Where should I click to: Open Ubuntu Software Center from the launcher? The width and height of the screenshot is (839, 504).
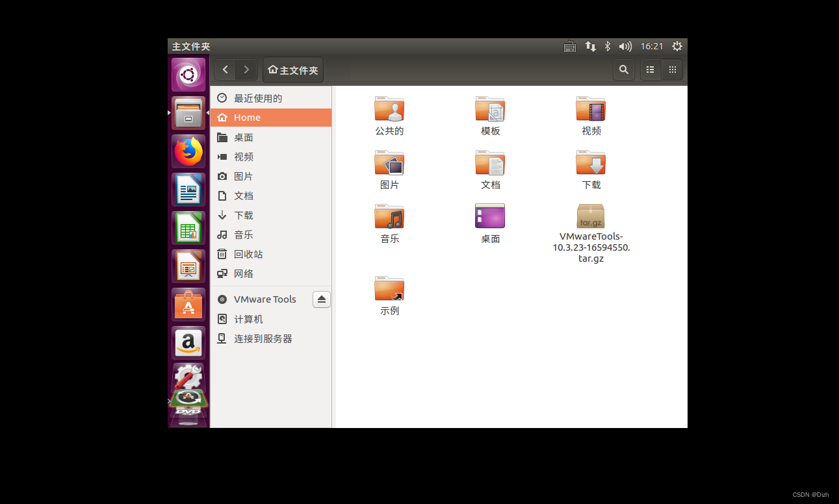[x=188, y=305]
